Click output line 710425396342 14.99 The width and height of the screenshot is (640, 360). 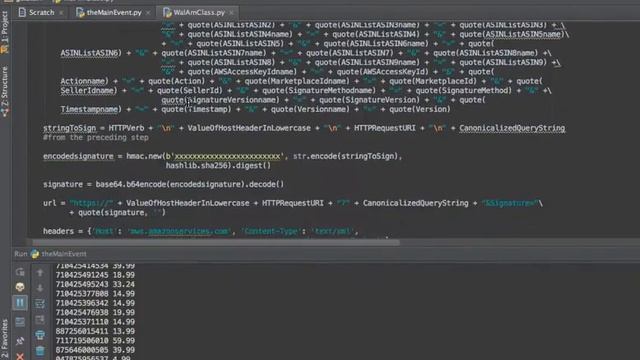click(x=95, y=303)
